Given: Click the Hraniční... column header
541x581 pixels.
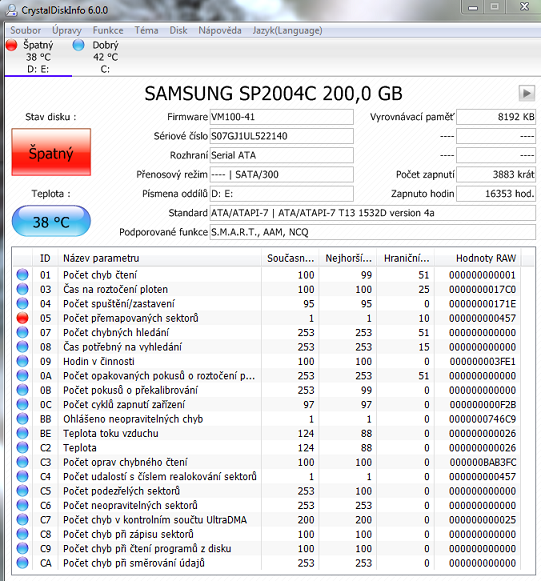Looking at the screenshot, I should (x=406, y=258).
